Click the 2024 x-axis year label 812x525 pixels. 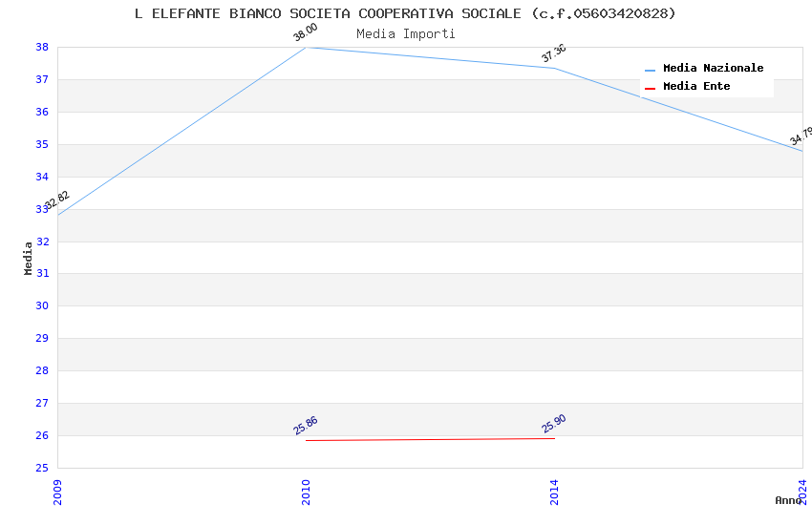click(802, 492)
